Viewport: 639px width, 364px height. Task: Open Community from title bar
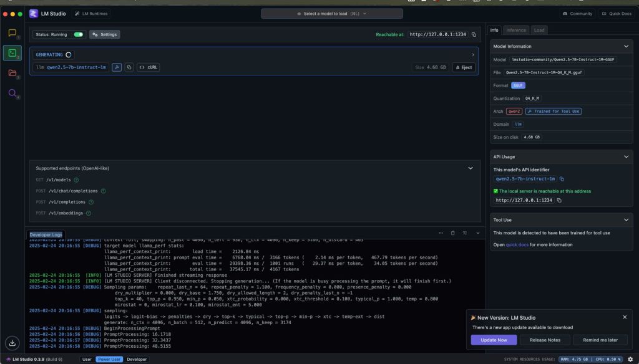[x=577, y=14]
